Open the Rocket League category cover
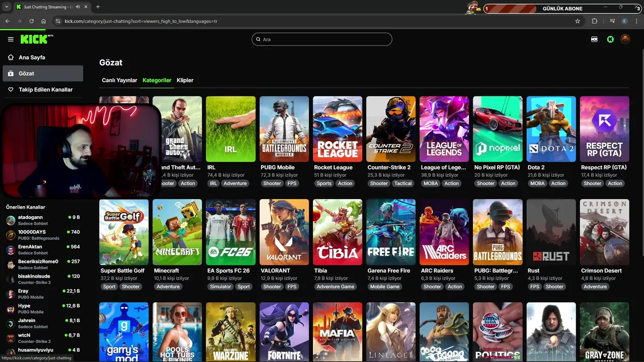Image resolution: width=644 pixels, height=362 pixels. (x=338, y=129)
